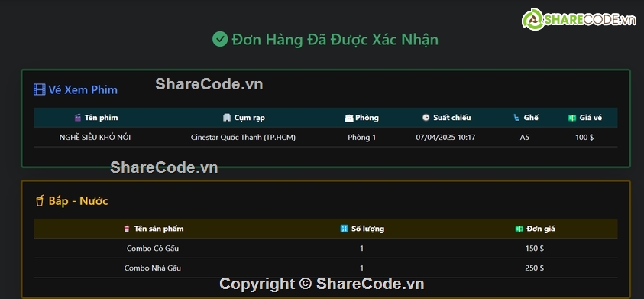Click the cinema building icon by Cụm rạp
The height and width of the screenshot is (299, 644).
pos(227,118)
